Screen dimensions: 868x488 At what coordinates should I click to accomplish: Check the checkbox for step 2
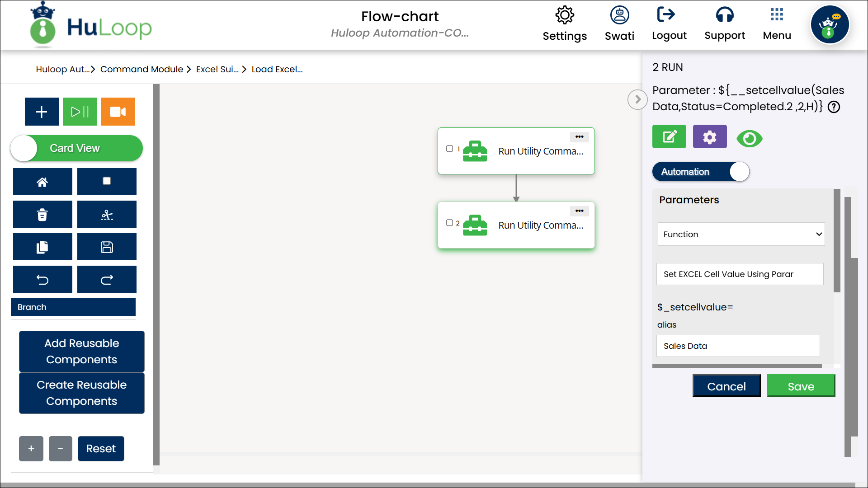(449, 223)
